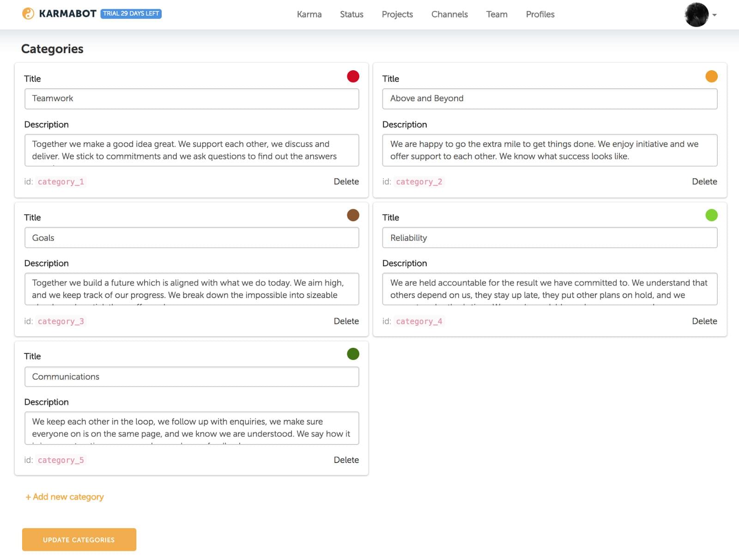The width and height of the screenshot is (739, 560).
Task: Click the TRIAL 29 DAYS LEFT badge
Action: point(131,14)
